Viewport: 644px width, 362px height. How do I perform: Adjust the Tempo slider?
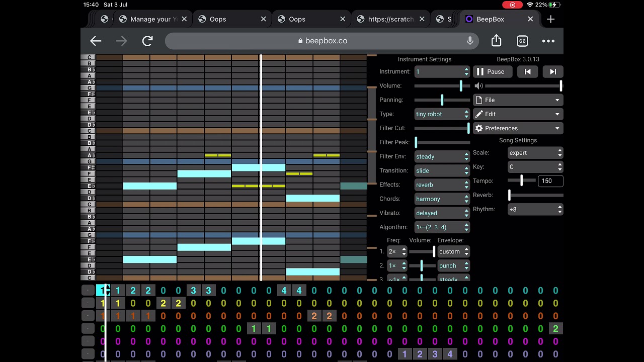click(522, 180)
